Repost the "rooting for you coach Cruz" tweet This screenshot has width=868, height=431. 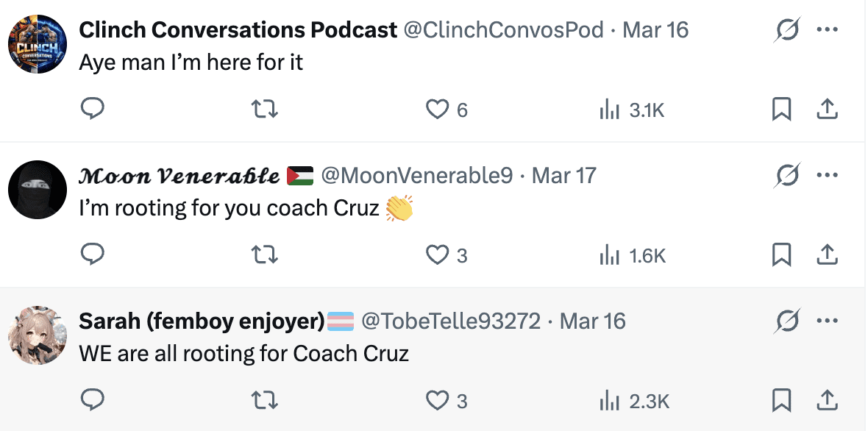[x=265, y=254]
